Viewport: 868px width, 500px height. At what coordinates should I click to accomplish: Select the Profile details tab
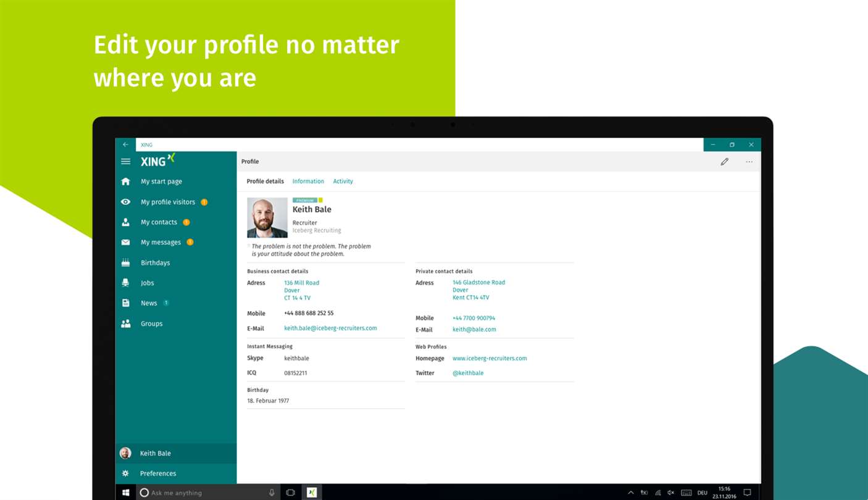pos(265,181)
